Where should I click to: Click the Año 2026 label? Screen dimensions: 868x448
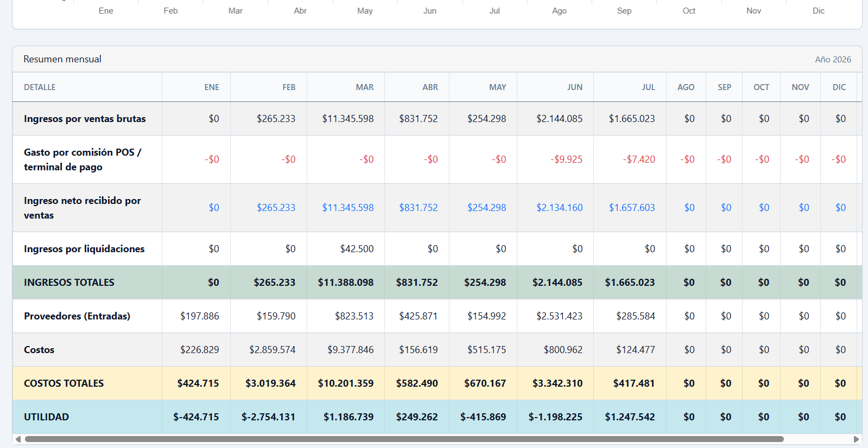(833, 60)
